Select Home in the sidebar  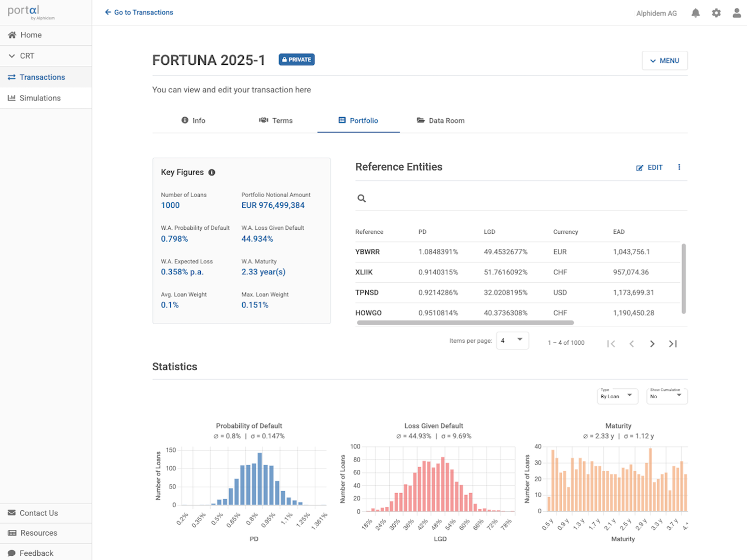coord(30,35)
